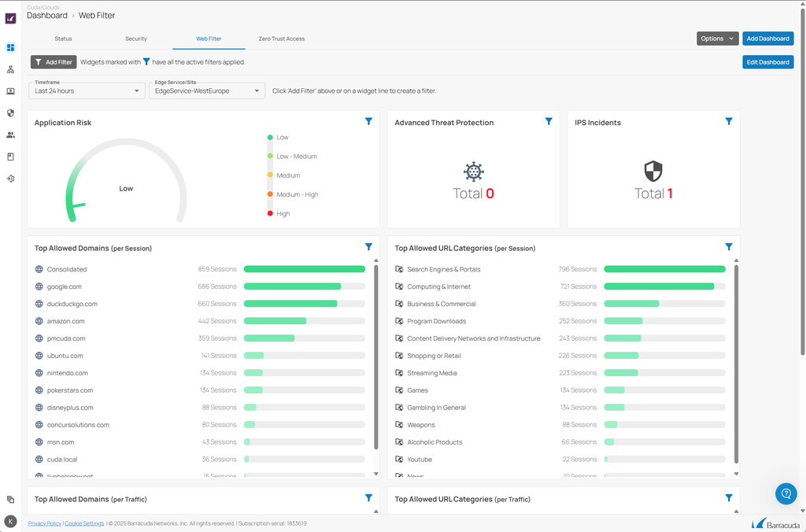Image resolution: width=806 pixels, height=532 pixels.
Task: Go to the Zero Trust Access tab
Action: click(x=281, y=39)
